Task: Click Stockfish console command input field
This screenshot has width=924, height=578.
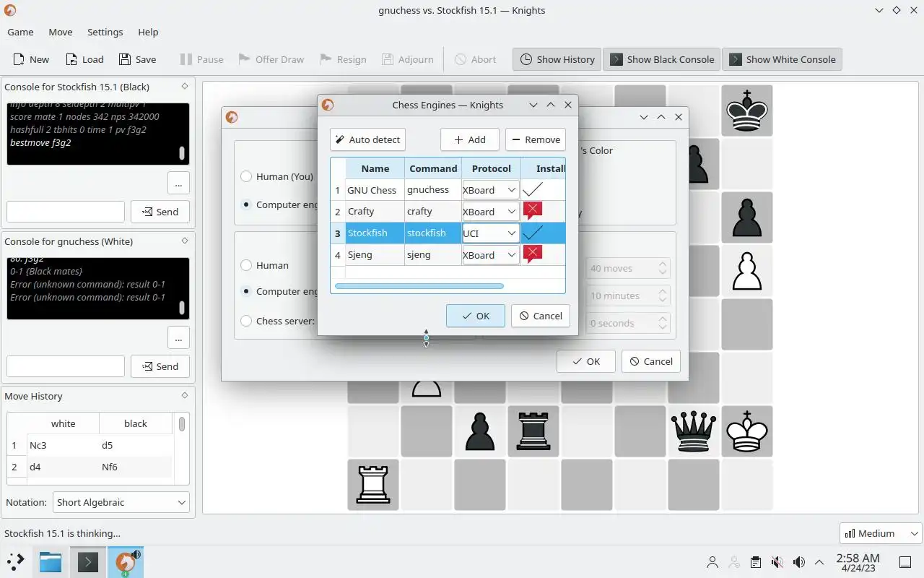Action: pyautogui.click(x=66, y=212)
